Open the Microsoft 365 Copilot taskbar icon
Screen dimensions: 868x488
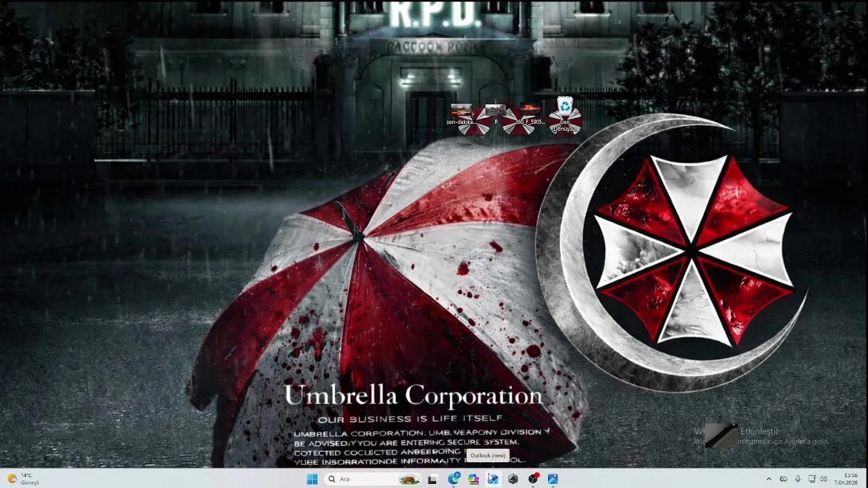click(x=473, y=479)
